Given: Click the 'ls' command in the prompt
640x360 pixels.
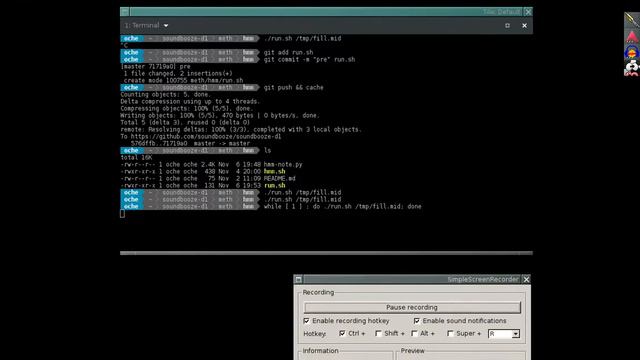Looking at the screenshot, I should pyautogui.click(x=267, y=151).
